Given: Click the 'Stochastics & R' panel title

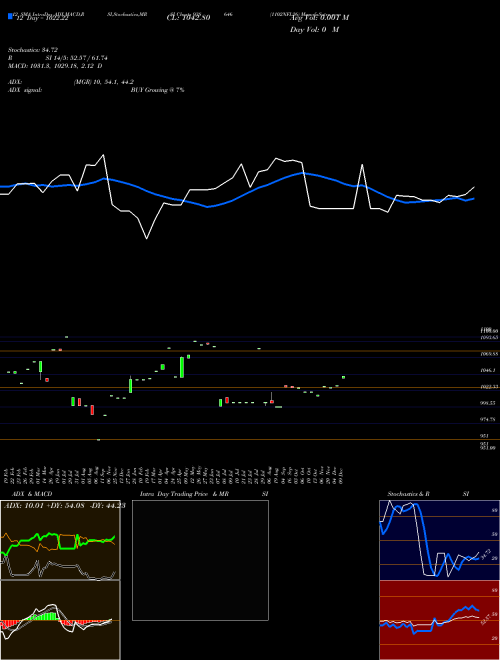Looking at the screenshot, I should 409,494.
